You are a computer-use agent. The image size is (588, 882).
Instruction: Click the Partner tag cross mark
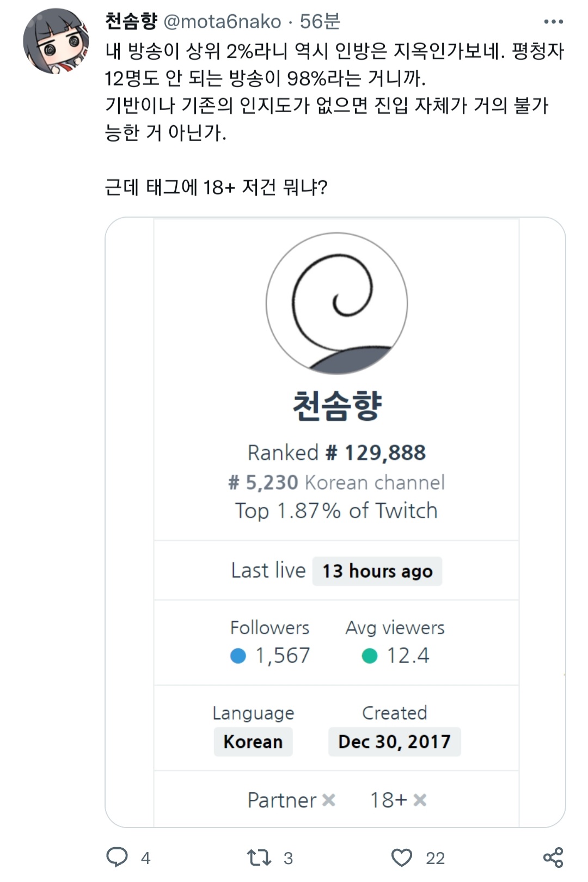pos(329,800)
